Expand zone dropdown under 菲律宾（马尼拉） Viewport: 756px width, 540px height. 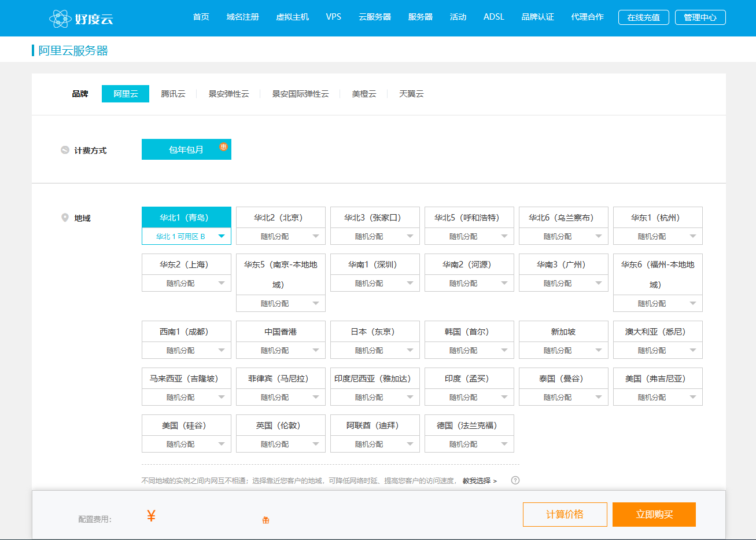[x=281, y=397]
